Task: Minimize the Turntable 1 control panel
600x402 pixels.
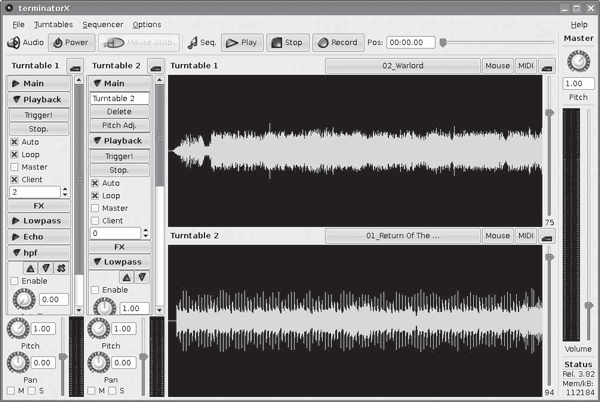Action: click(75, 66)
